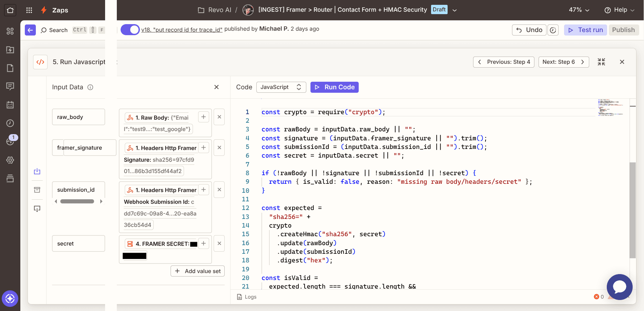644x311 pixels.
Task: Click the Undo button
Action: pyautogui.click(x=529, y=30)
